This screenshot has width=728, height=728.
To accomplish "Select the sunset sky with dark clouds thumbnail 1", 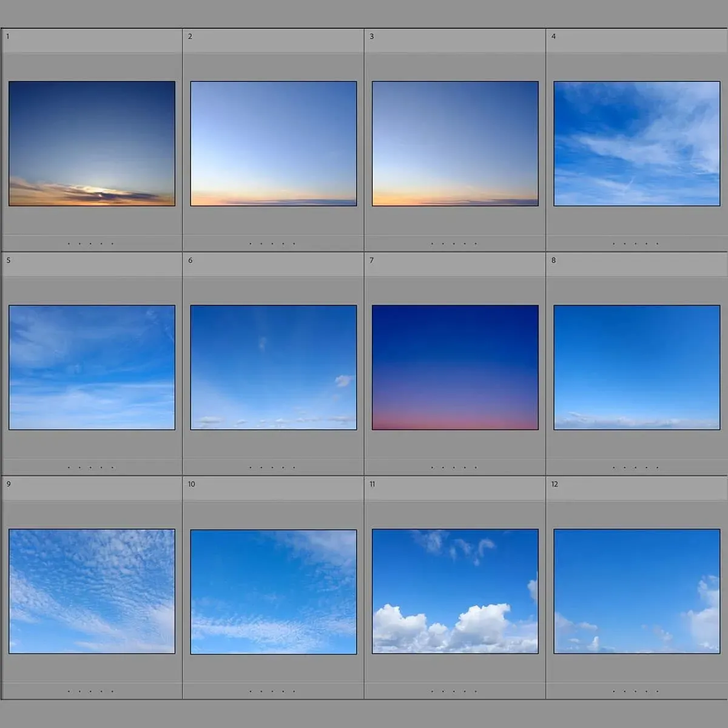I will click(92, 144).
